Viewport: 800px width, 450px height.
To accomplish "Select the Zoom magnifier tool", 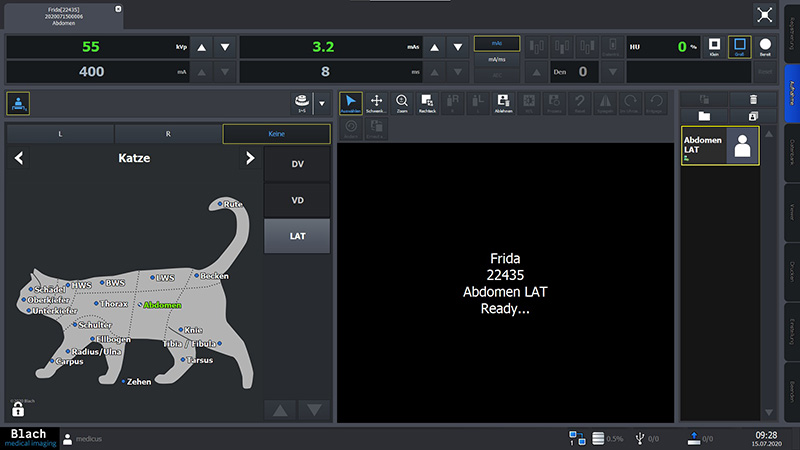I will click(402, 103).
